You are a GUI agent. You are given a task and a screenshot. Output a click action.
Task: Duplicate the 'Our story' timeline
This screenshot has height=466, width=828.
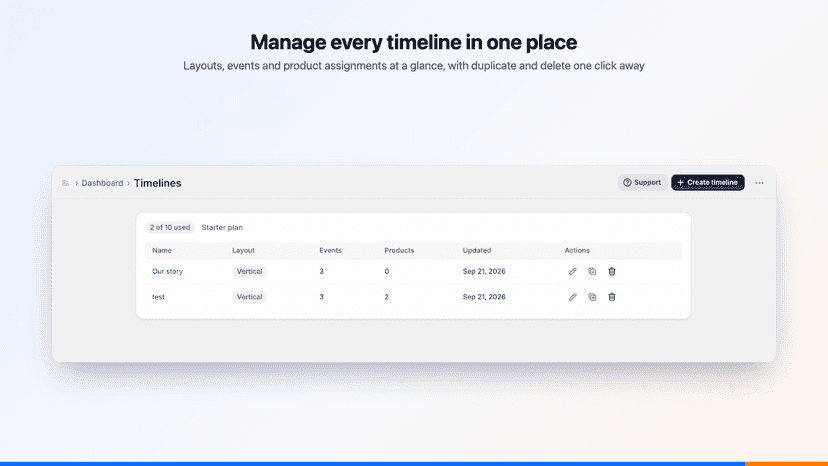pyautogui.click(x=592, y=272)
